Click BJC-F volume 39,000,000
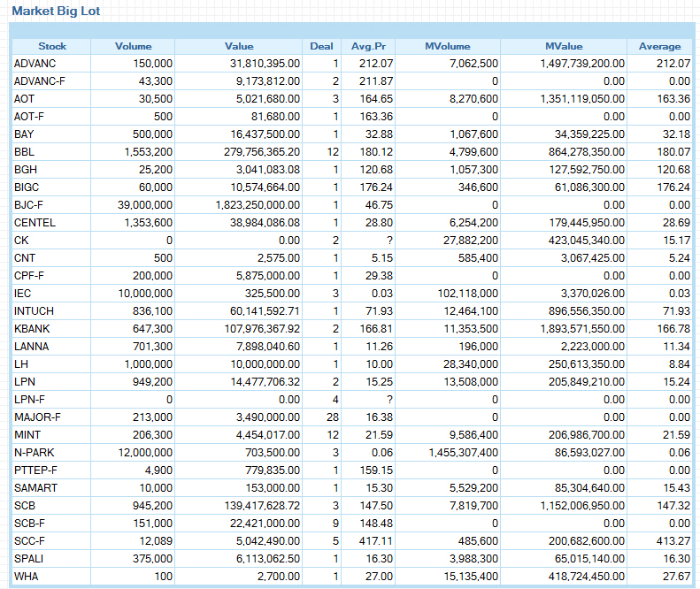Viewport: 700px width, 589px height. (145, 205)
